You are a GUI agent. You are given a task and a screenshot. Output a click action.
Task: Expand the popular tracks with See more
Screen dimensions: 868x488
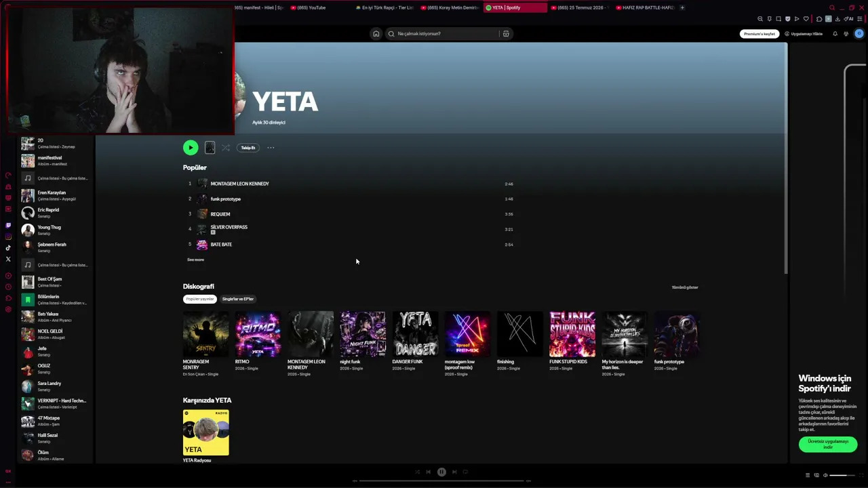pos(195,260)
